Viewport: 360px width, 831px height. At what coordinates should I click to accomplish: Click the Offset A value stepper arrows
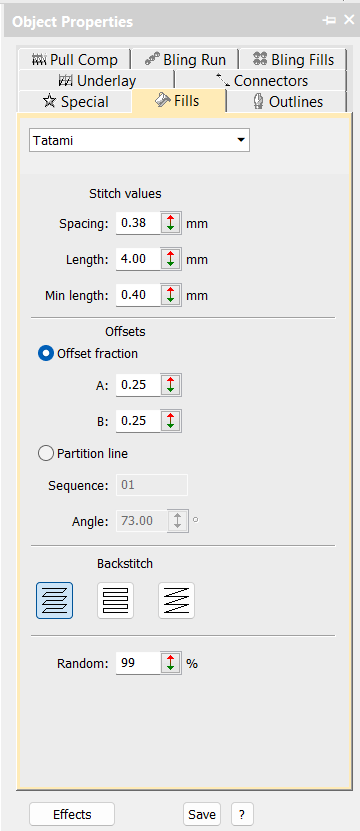click(x=170, y=385)
